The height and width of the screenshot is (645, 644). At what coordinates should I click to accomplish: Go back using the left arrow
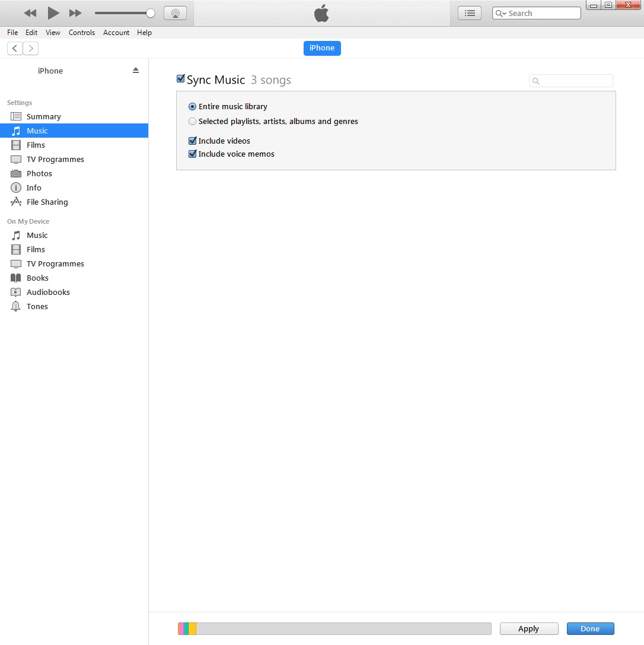15,49
